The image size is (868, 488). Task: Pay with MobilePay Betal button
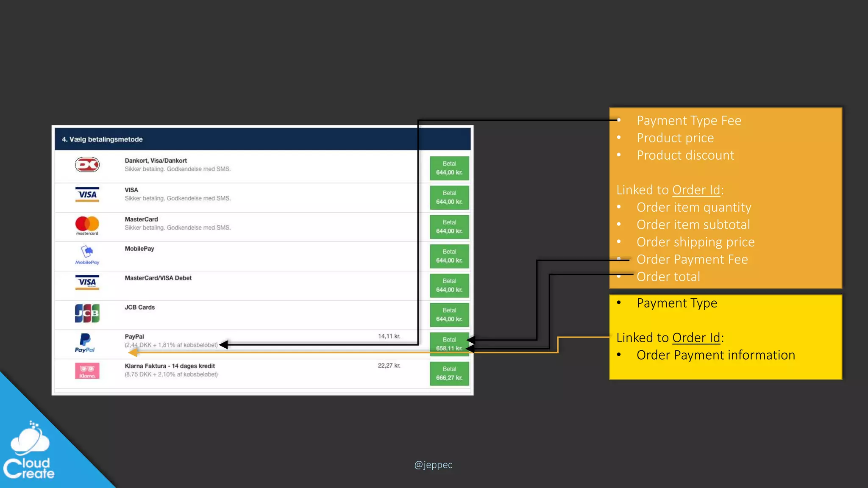[449, 256]
